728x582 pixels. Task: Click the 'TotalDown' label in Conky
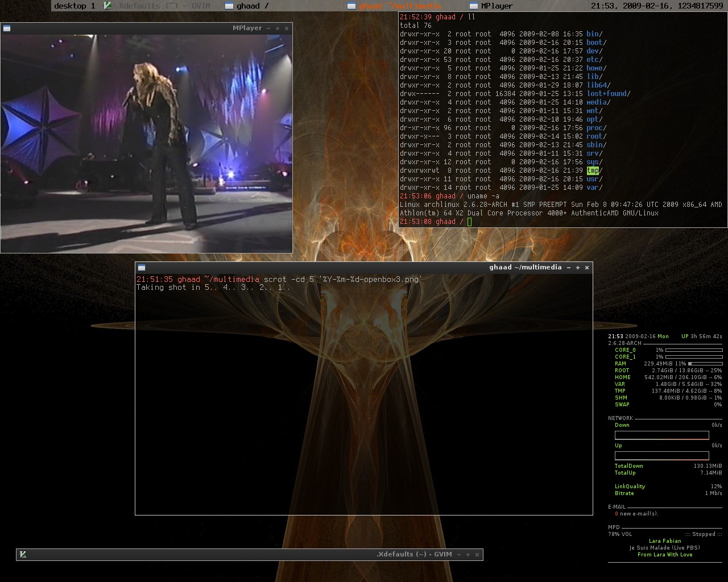pos(628,466)
